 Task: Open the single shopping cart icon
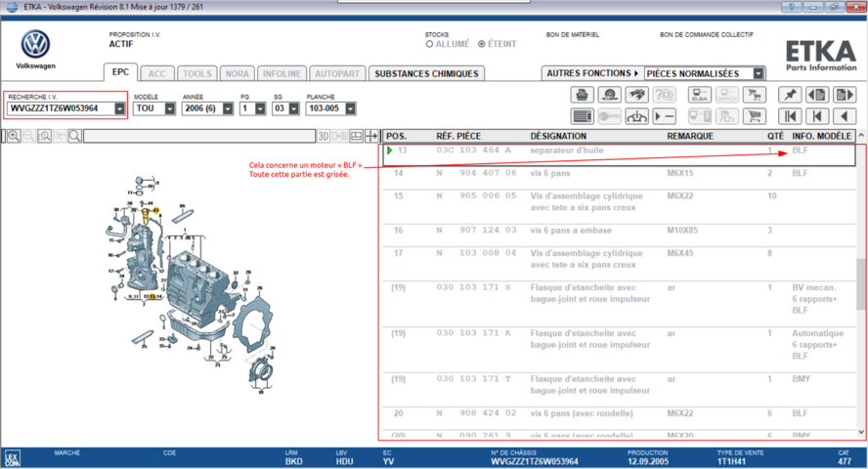754,116
